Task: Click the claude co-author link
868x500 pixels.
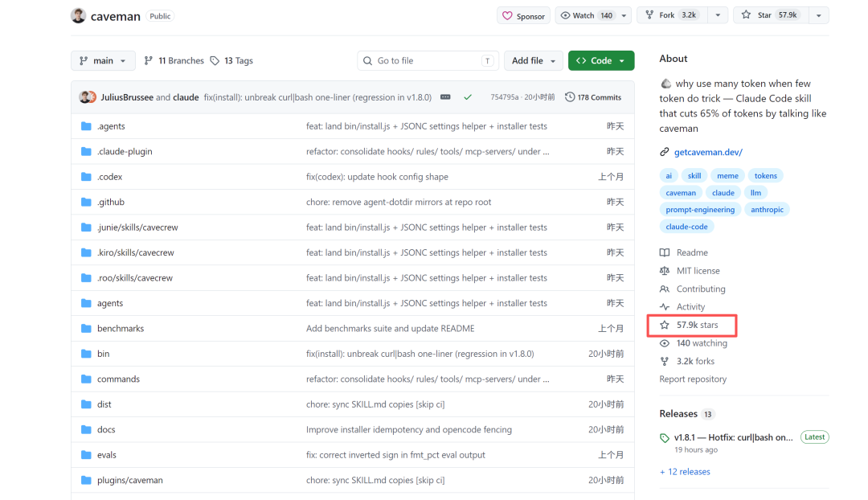Action: click(x=186, y=97)
